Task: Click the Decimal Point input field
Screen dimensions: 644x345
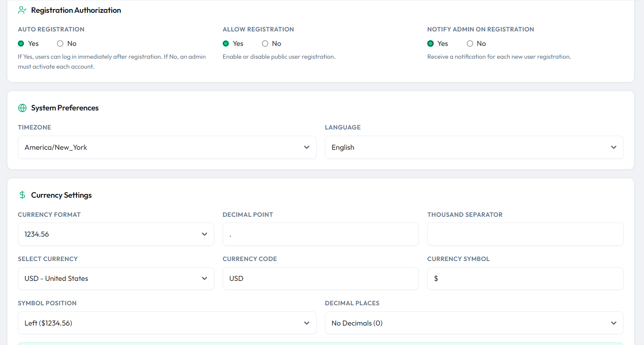Action: 321,234
